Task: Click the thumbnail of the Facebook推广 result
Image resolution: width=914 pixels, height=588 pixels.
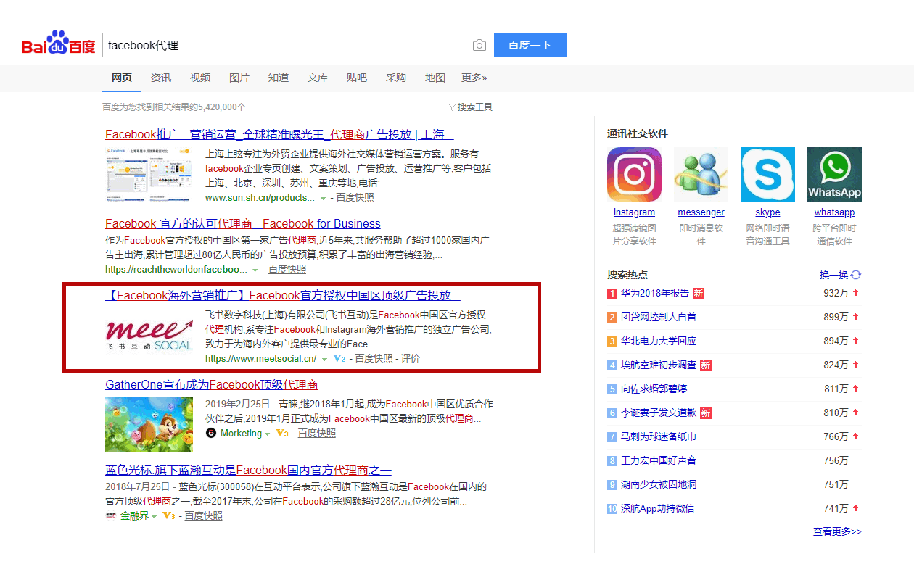Action: pyautogui.click(x=149, y=173)
